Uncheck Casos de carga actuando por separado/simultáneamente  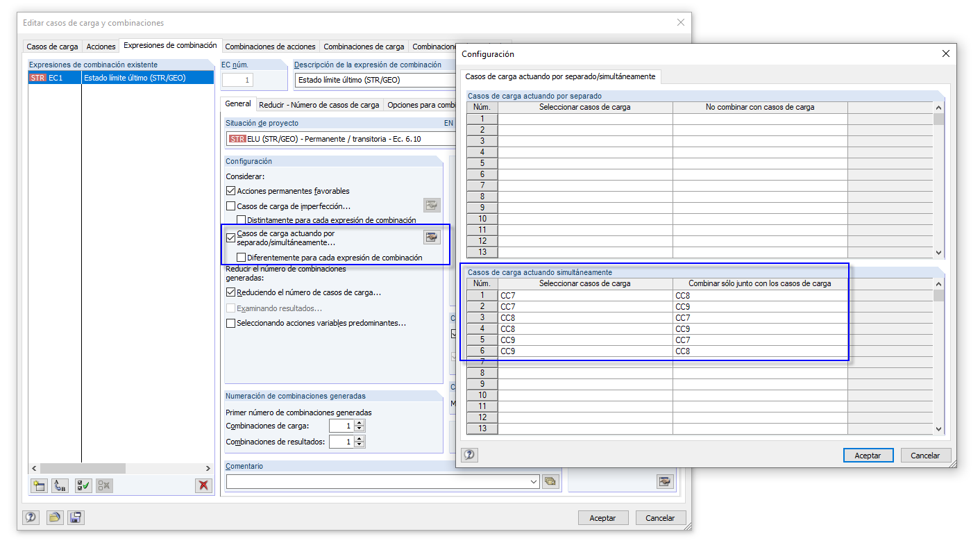coord(231,238)
